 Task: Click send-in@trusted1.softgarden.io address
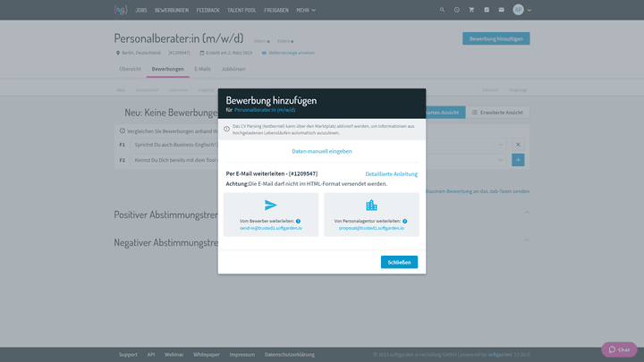(x=271, y=228)
